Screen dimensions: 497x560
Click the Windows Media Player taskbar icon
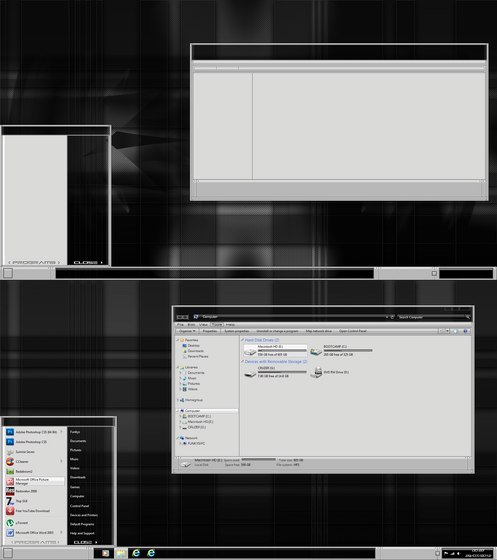click(105, 553)
